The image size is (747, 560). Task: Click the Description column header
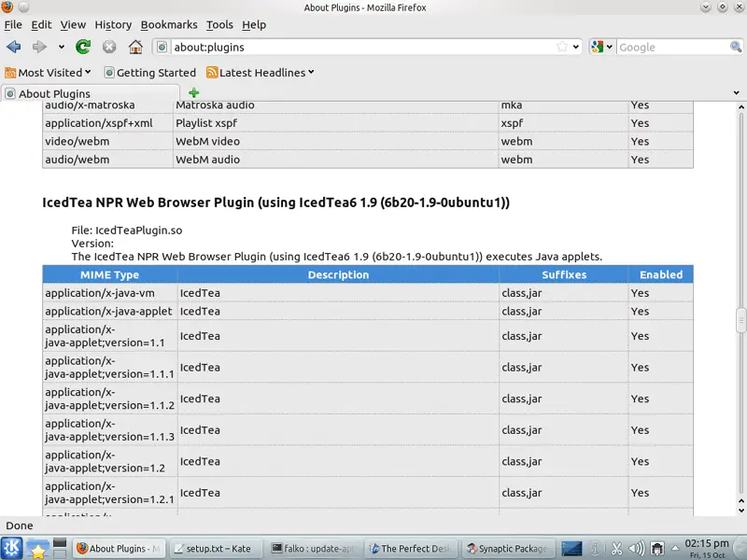point(338,274)
